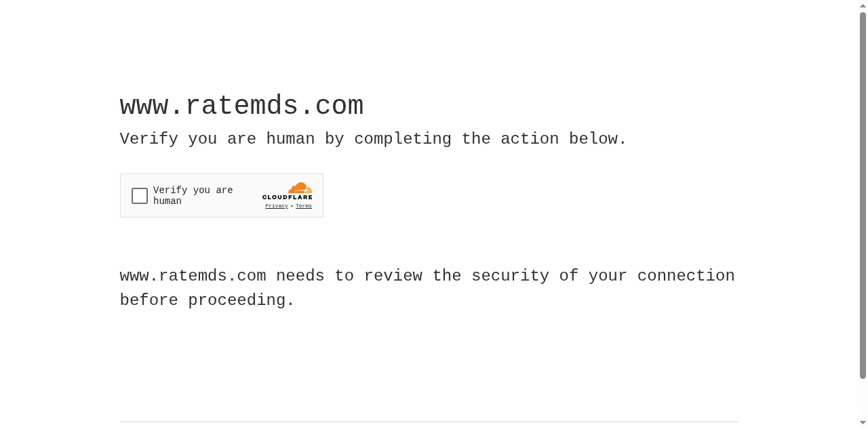Click 'www.ratemds.com' at the paragraph start
Image resolution: width=868 pixels, height=429 pixels.
point(193,276)
